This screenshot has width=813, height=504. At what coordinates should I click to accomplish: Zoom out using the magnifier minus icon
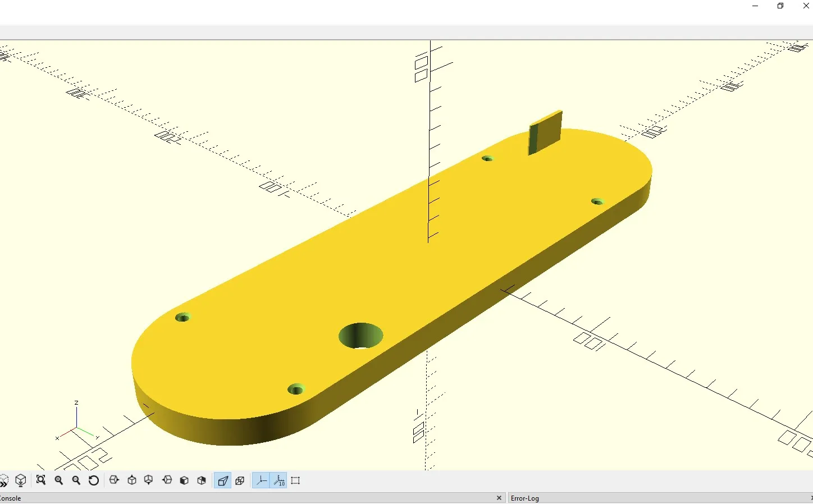point(76,480)
